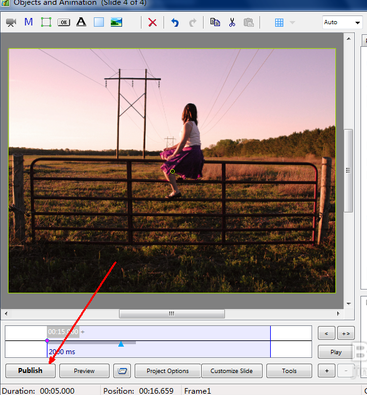Click the vertical scrollbar thumb
Screen dimensions: 367x395
tap(348, 171)
